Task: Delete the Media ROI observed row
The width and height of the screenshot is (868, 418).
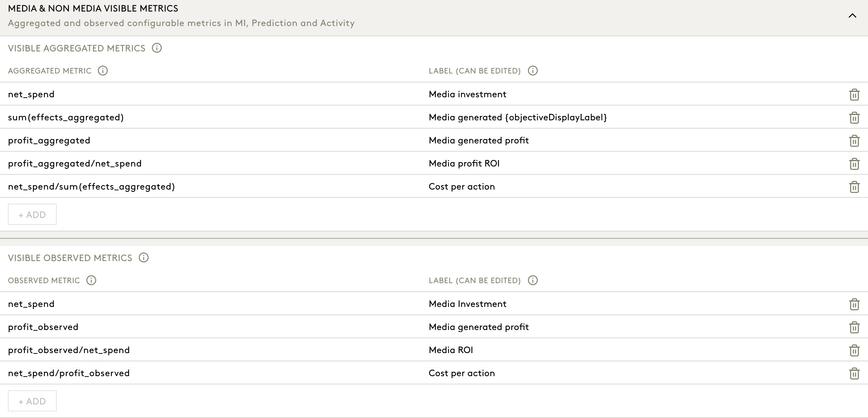Action: tap(854, 350)
